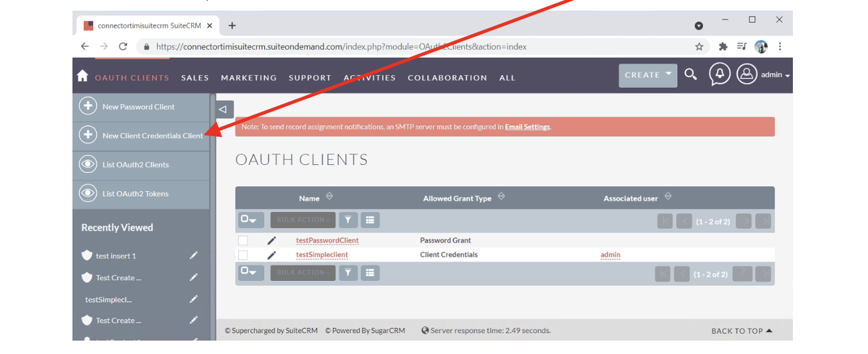Toggle the select-all checkbox in top toolbar
This screenshot has height=354, width=868.
[x=246, y=220]
